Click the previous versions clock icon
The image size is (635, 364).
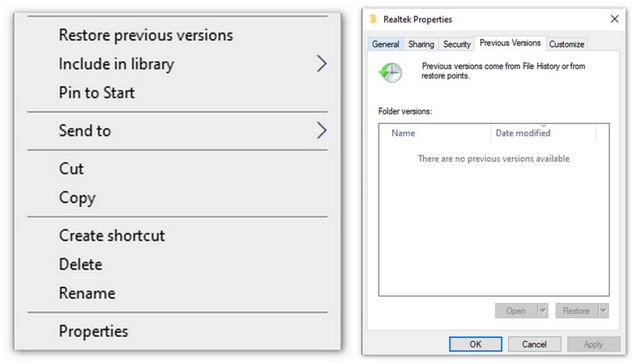coord(390,72)
